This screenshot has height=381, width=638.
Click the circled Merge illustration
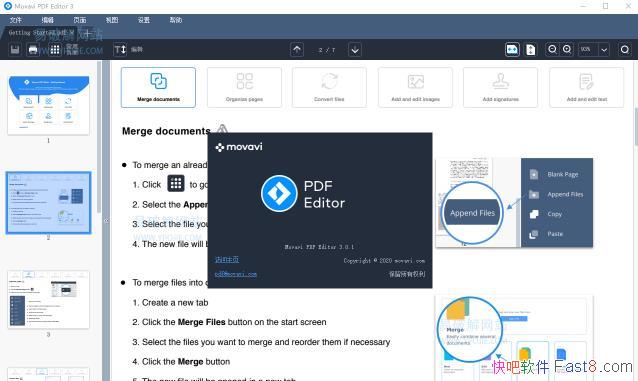470,329
